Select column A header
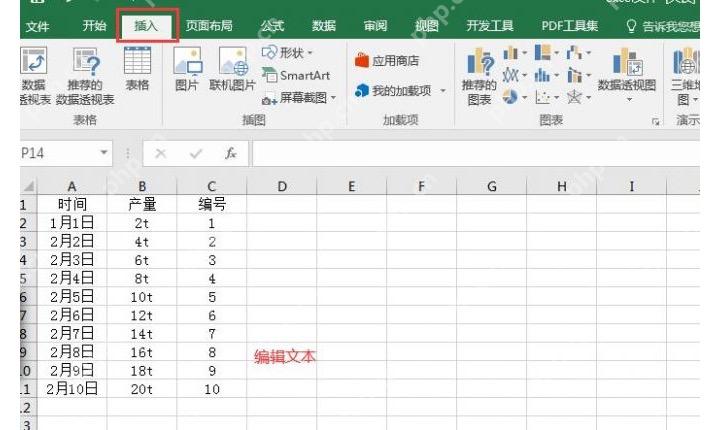The width and height of the screenshot is (720, 430). [x=72, y=186]
